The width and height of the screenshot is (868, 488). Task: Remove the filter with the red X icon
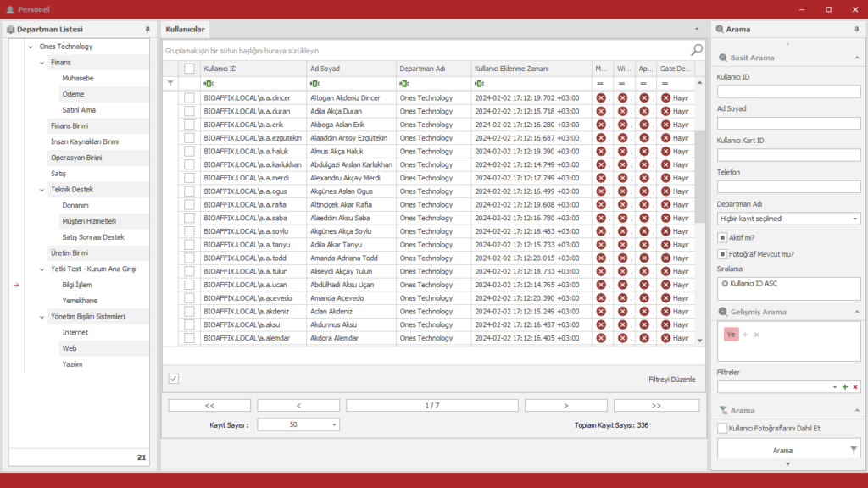tap(855, 387)
